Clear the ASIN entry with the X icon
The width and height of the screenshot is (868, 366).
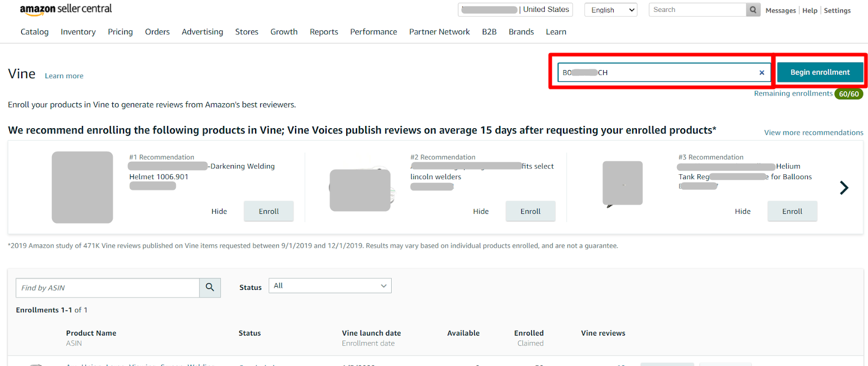762,73
